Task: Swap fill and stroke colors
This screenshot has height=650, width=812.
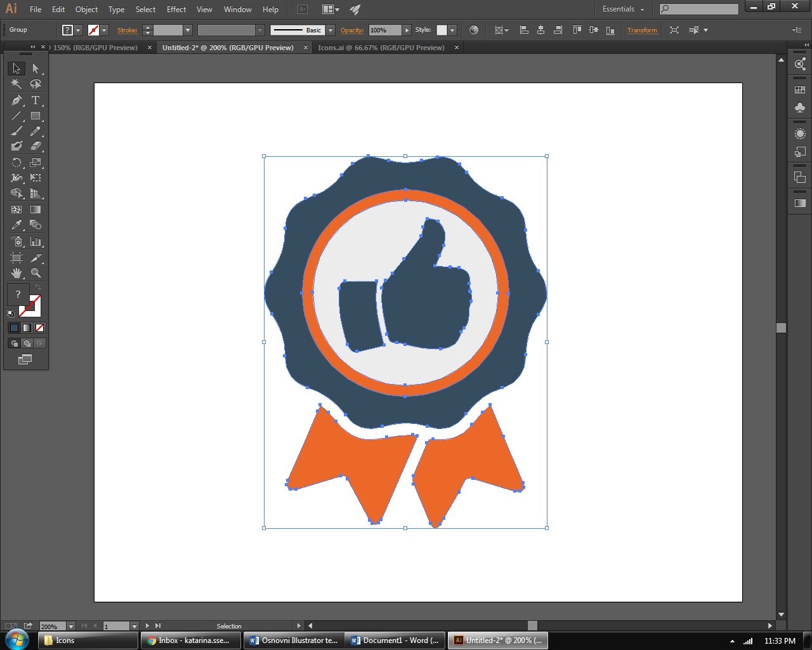Action: click(x=38, y=288)
